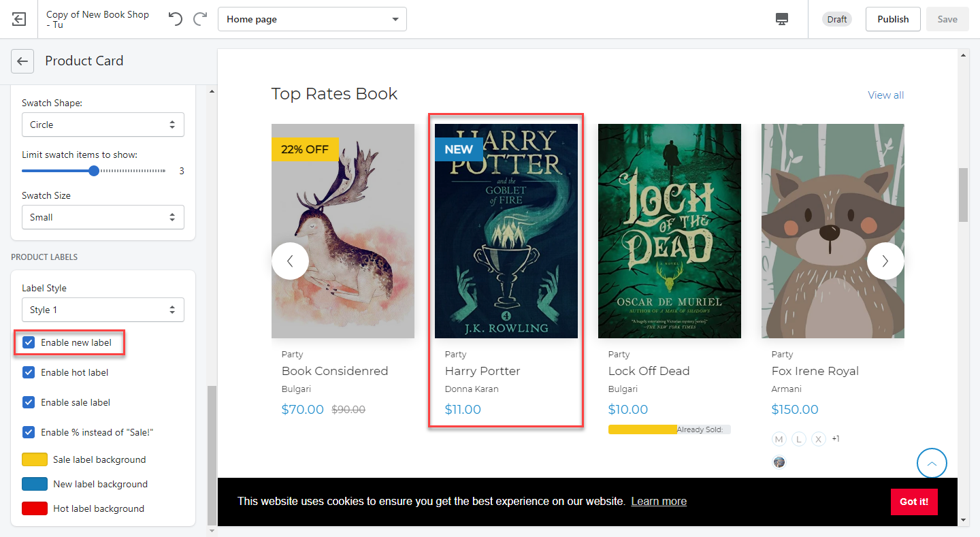
Task: Click the sidebar scroll down arrow
Action: tap(211, 530)
